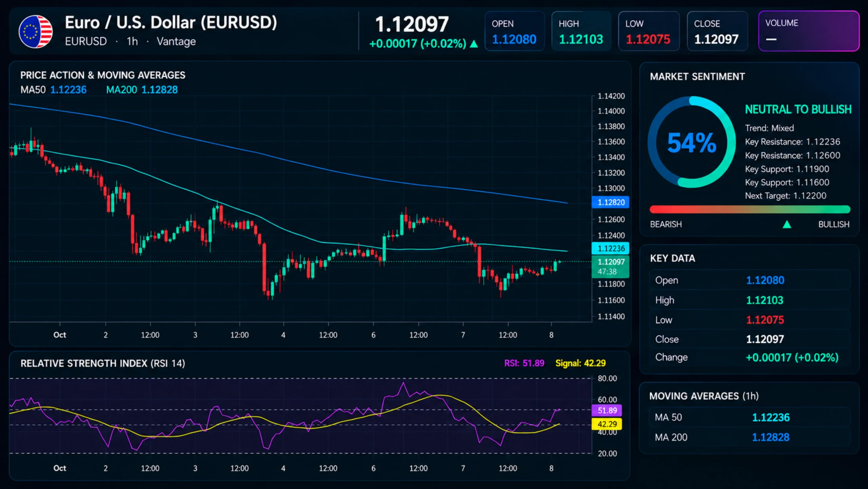Select the OPEN 1.12080 card
Image resolution: width=868 pixels, height=489 pixels.
[515, 31]
